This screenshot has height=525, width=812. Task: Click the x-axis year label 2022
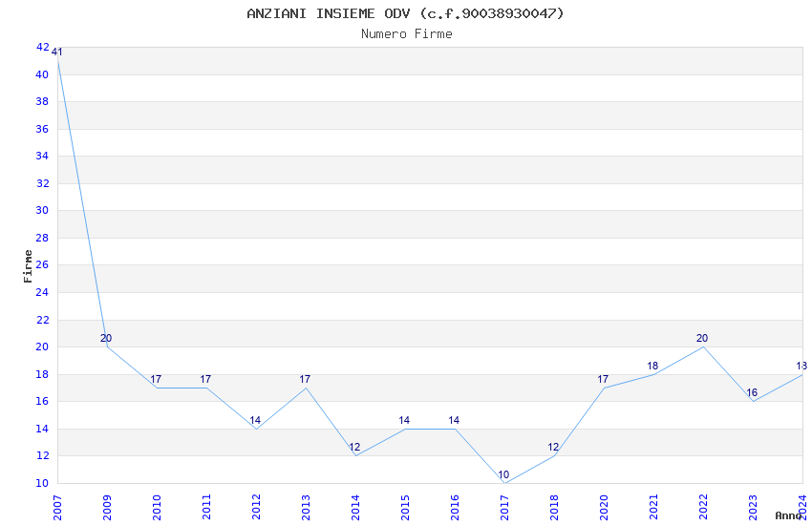pyautogui.click(x=704, y=507)
